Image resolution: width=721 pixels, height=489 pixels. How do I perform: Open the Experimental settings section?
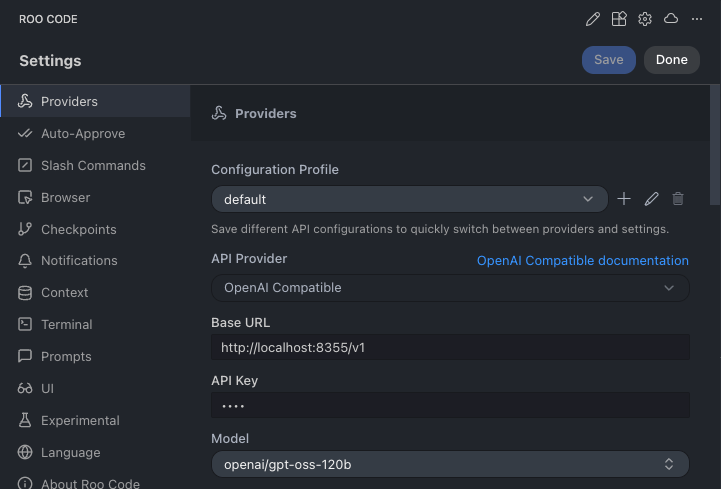click(80, 421)
